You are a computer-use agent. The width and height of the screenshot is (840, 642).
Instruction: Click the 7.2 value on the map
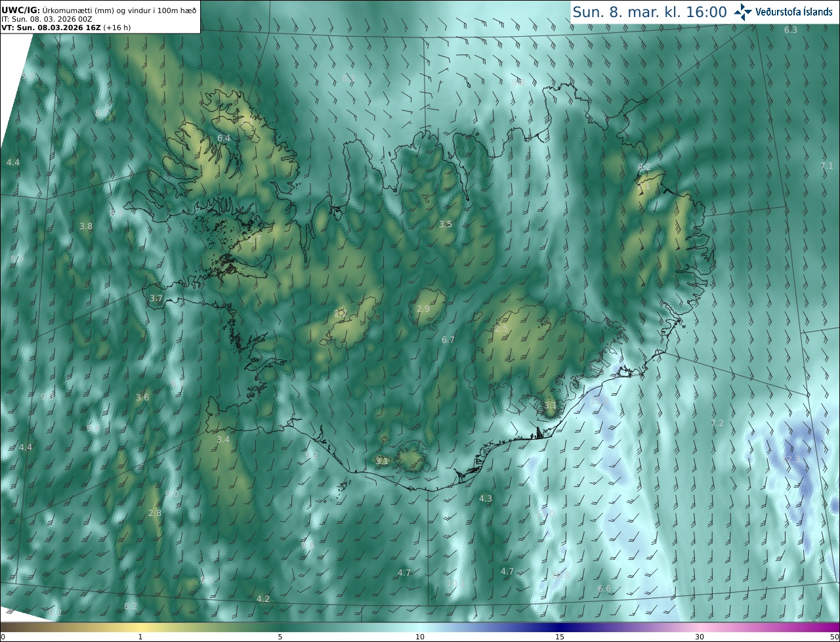click(x=717, y=423)
